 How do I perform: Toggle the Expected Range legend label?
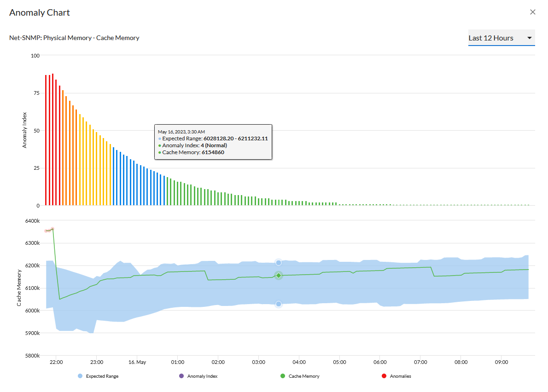coord(102,376)
